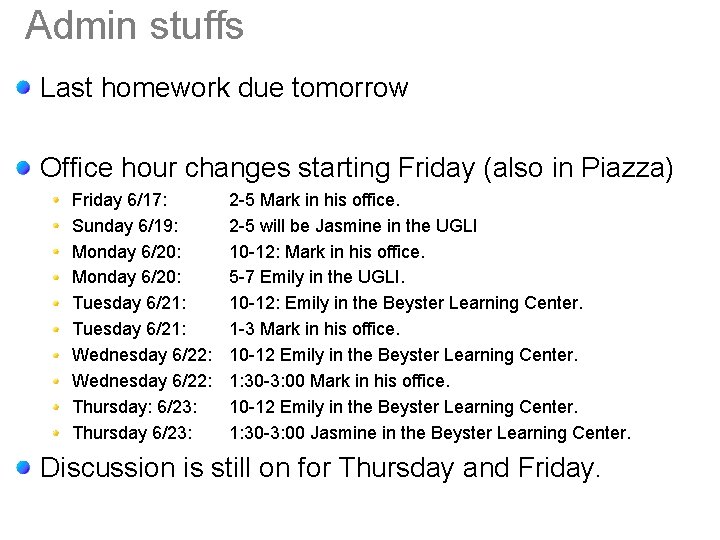Image resolution: width=720 pixels, height=540 pixels.
Task: Click the yellow bullet on Monday 5-7 Emily row
Action: coord(60,277)
